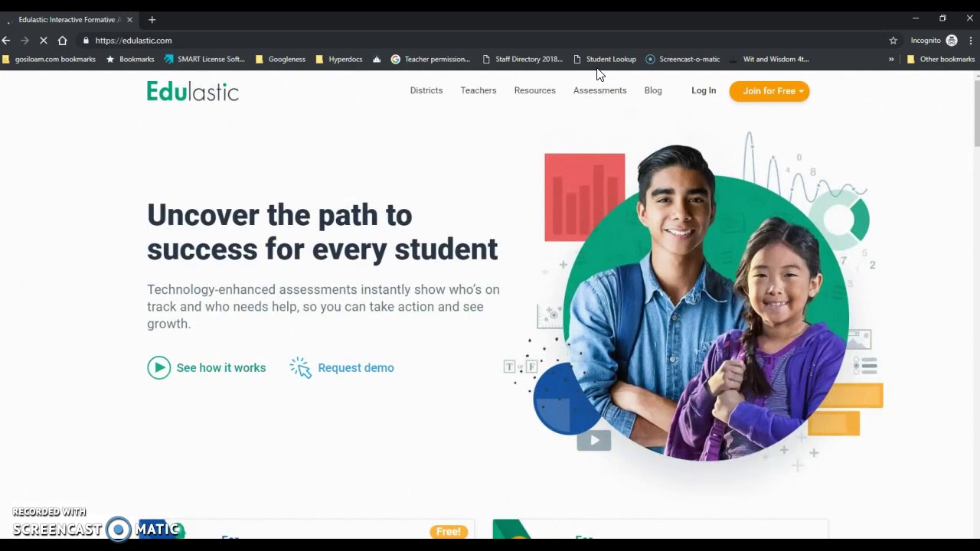Expand the Join for Free button
Viewport: 980px width, 551px height.
click(x=769, y=91)
